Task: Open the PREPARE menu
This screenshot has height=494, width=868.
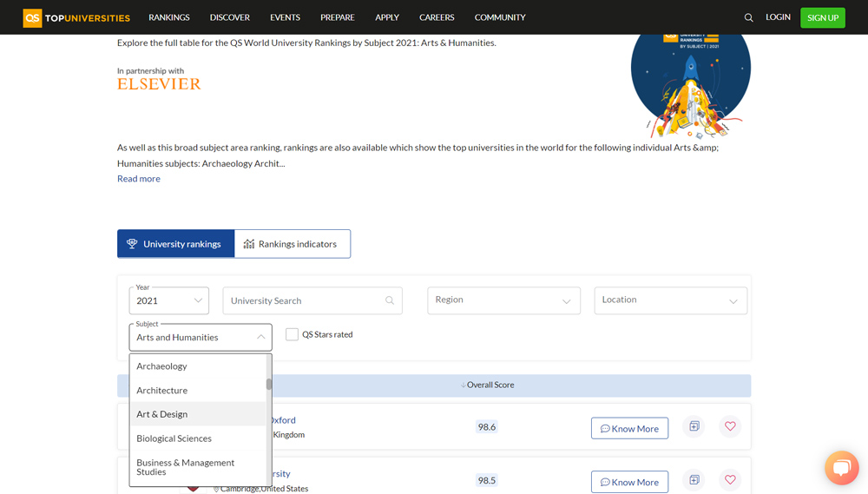Action: coord(337,17)
